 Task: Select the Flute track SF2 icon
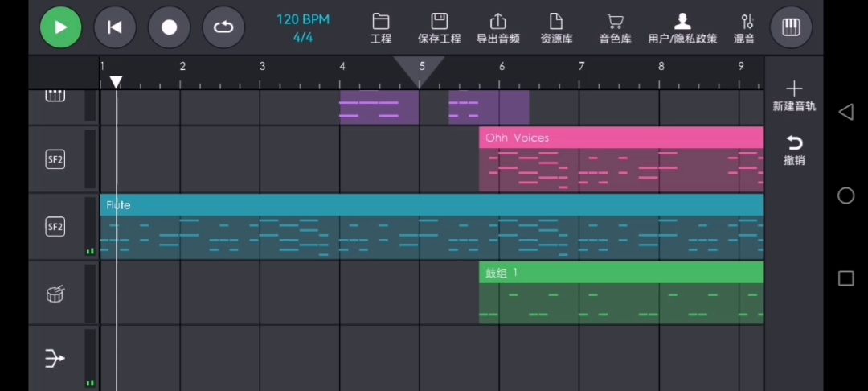pos(55,227)
